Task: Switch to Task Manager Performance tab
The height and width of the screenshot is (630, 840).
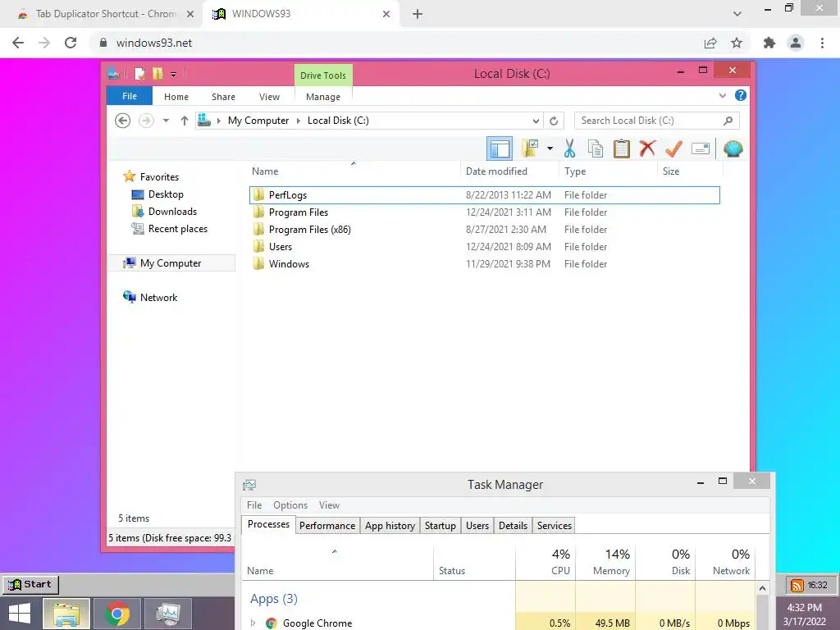Action: tap(327, 526)
